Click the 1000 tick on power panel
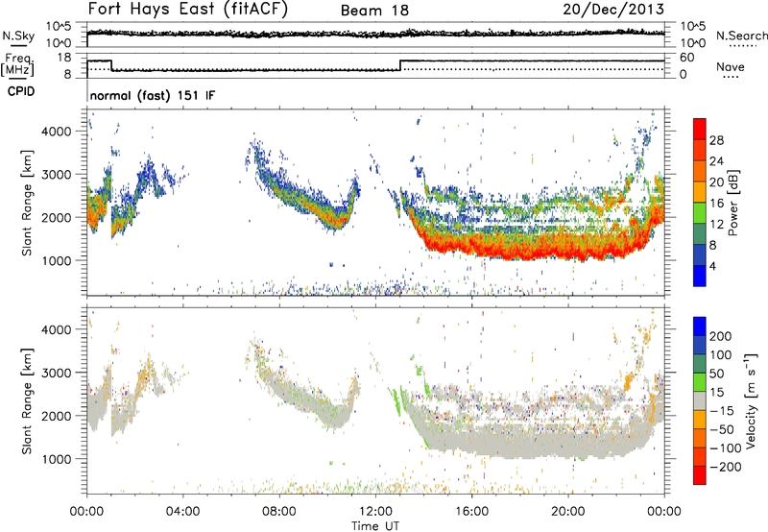The width and height of the screenshot is (768, 532). point(56,260)
